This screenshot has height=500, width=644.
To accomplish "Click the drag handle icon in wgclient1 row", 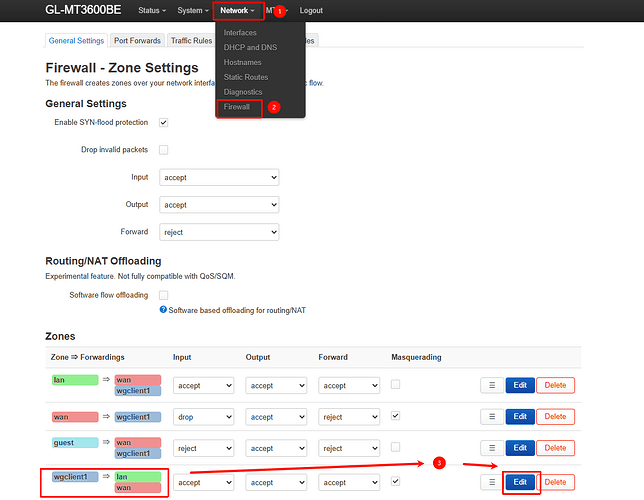I will pyautogui.click(x=491, y=482).
